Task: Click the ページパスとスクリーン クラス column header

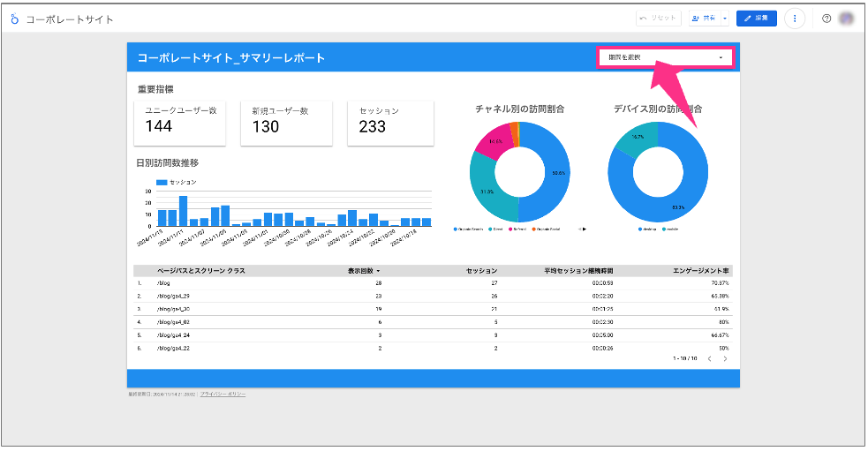Action: [201, 271]
